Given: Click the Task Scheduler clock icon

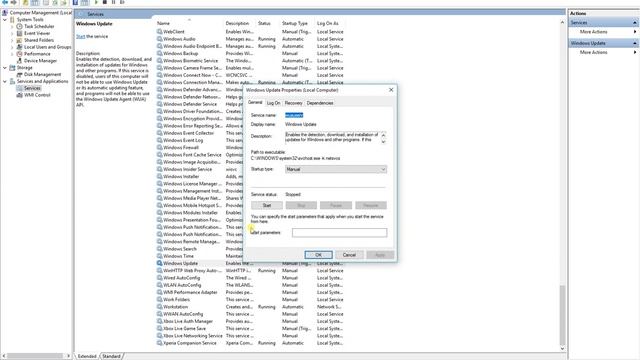Looking at the screenshot, I should (19, 26).
